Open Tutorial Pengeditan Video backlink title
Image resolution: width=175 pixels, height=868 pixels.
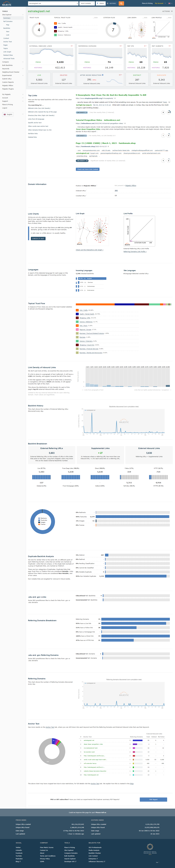(x=98, y=120)
